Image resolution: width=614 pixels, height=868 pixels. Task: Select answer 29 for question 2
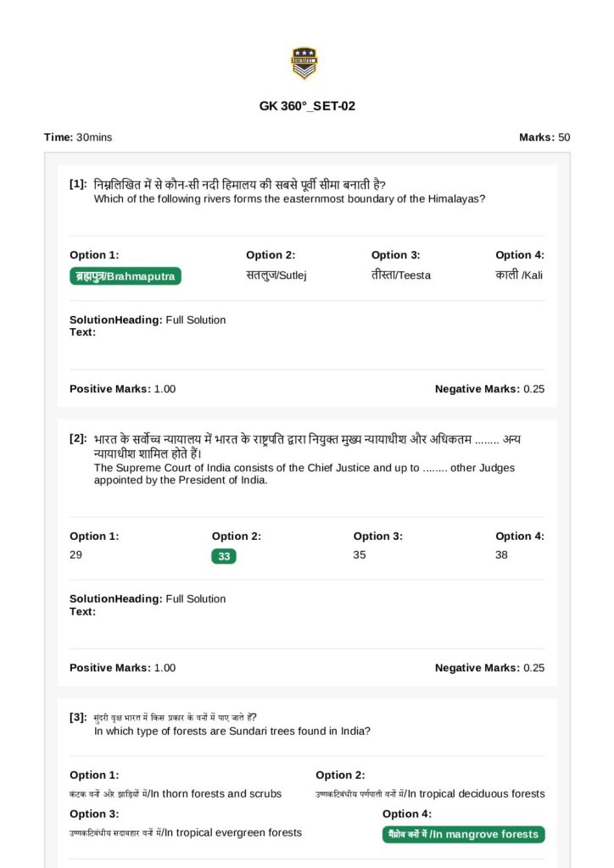[76, 555]
